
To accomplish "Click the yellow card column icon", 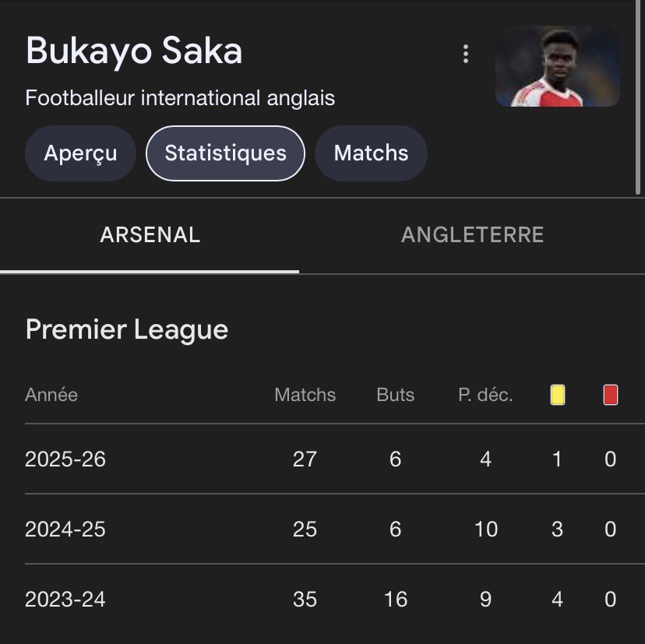I will click(557, 396).
